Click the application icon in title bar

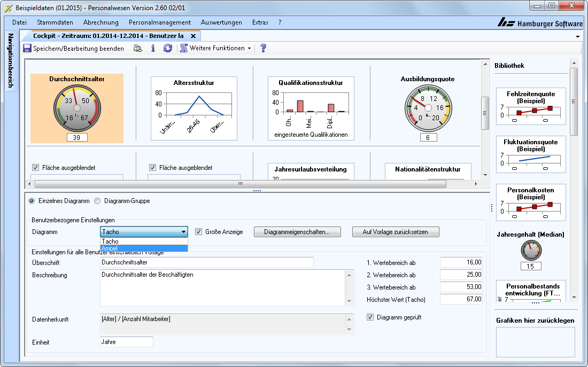pyautogui.click(x=8, y=8)
